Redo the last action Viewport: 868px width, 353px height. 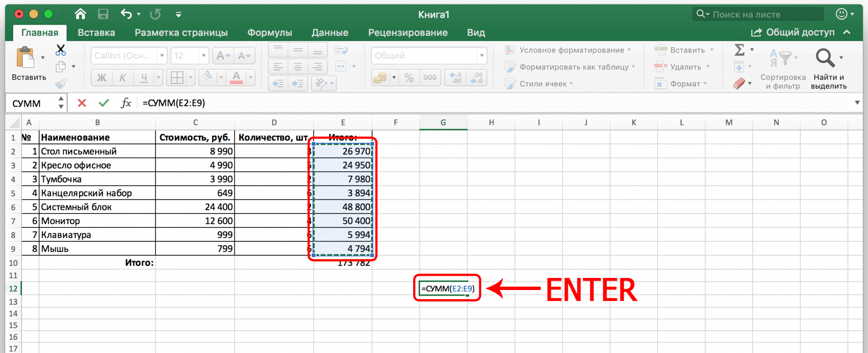[x=155, y=14]
